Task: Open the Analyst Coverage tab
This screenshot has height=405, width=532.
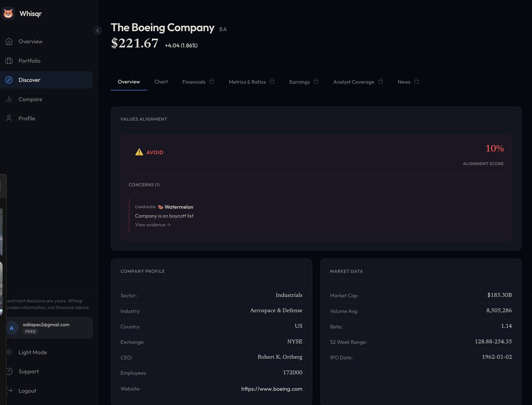Action: (358, 82)
